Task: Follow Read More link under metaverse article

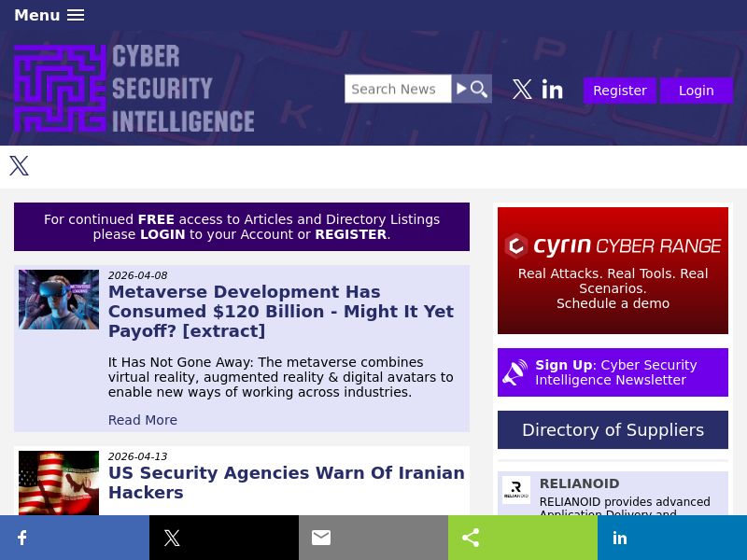Action: tap(143, 420)
